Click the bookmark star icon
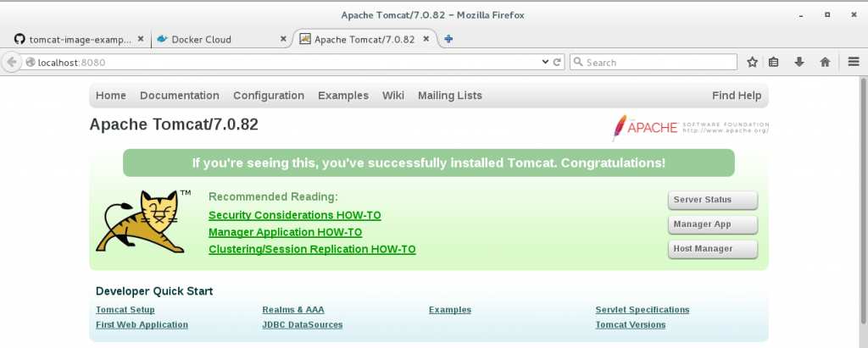This screenshot has height=348, width=868. (752, 63)
